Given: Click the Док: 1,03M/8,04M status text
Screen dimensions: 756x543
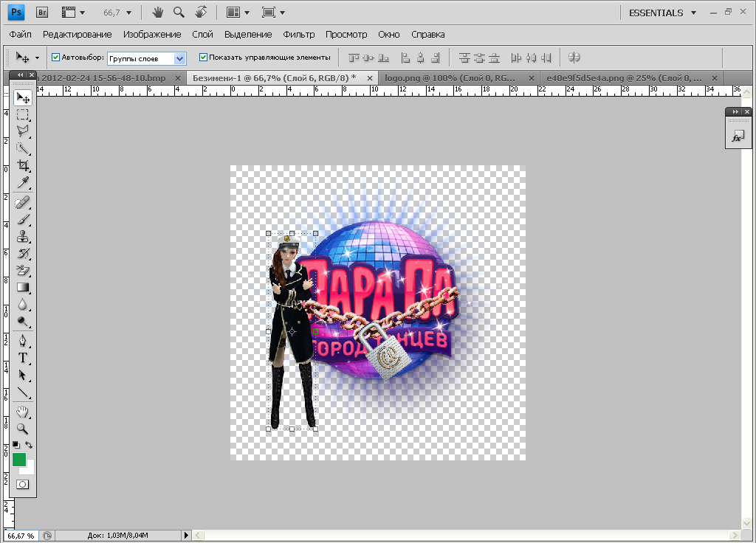Looking at the screenshot, I should click(x=117, y=536).
